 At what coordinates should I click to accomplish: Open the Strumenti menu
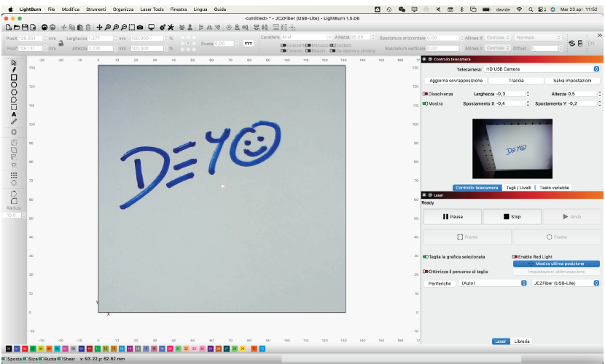(x=95, y=9)
